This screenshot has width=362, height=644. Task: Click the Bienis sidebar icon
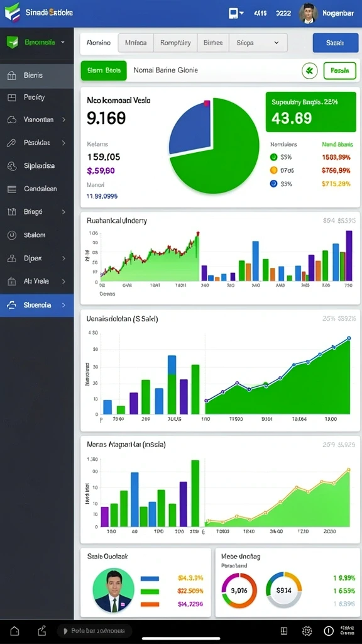[12, 75]
